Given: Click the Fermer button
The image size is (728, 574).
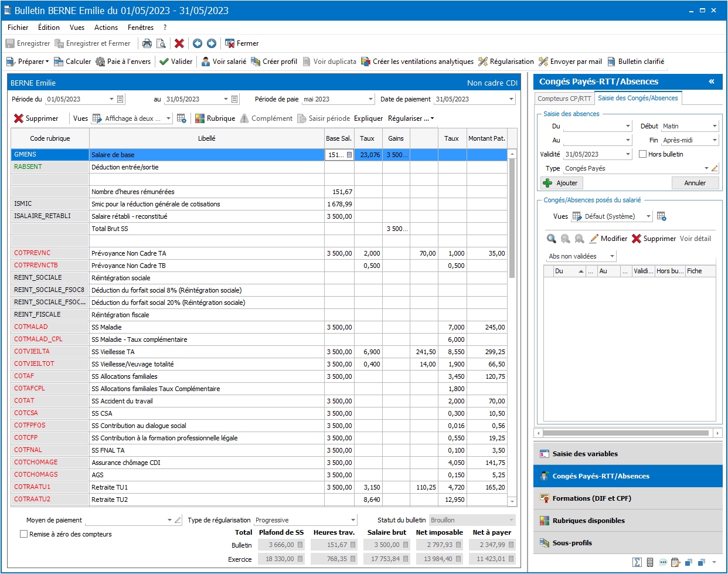Looking at the screenshot, I should coord(241,43).
